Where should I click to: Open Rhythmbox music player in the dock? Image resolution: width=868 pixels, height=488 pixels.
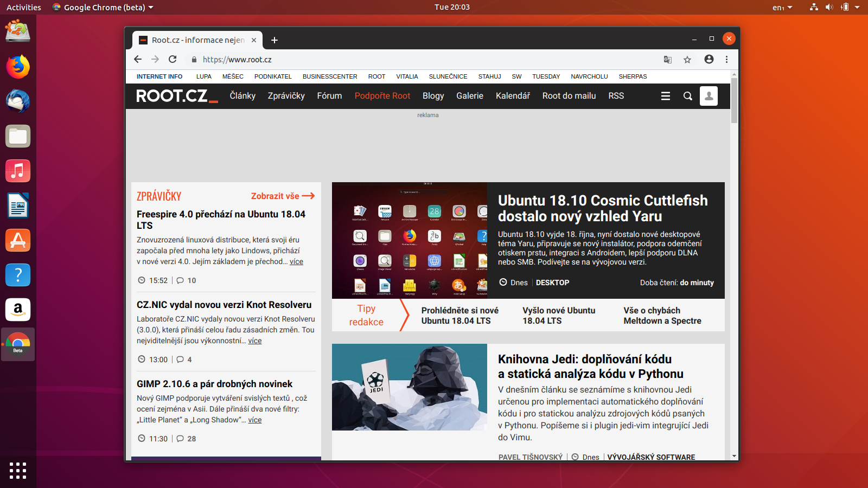18,171
